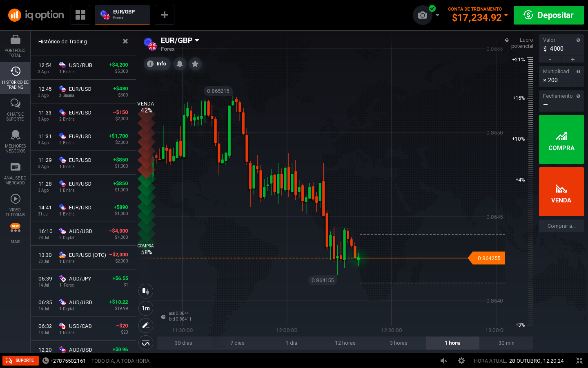Open the Multiplicador x200 selector

point(561,76)
